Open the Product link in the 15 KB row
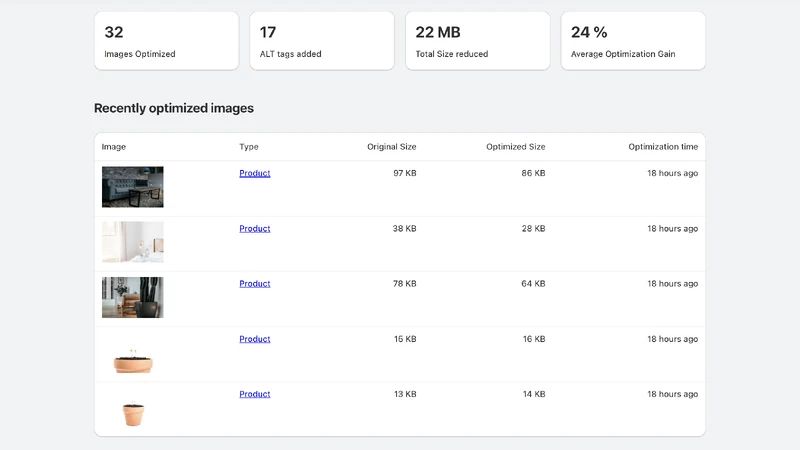800x450 pixels. (255, 339)
